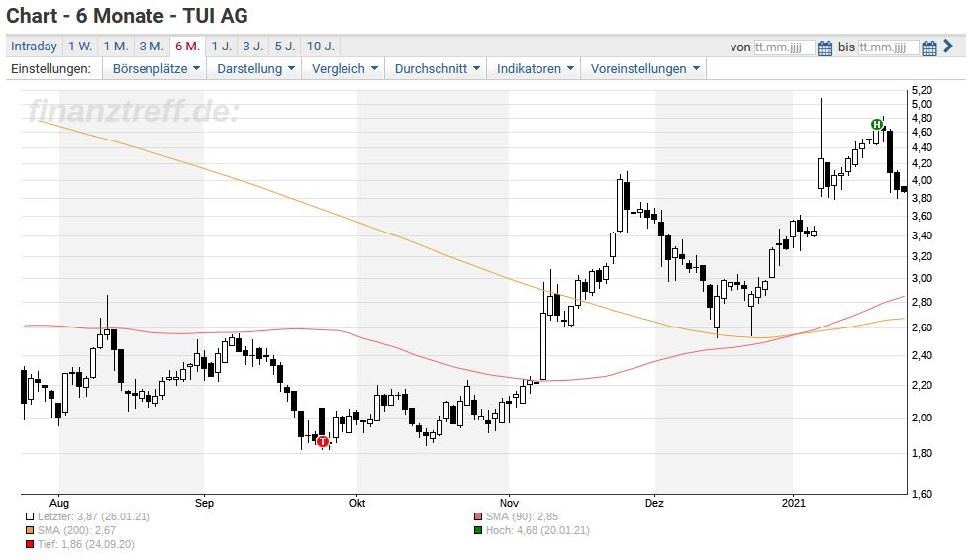This screenshot has height=560, width=976.
Task: Click the 'Hoch: 4,68 (20.01.21)' legend text
Action: coord(537,530)
